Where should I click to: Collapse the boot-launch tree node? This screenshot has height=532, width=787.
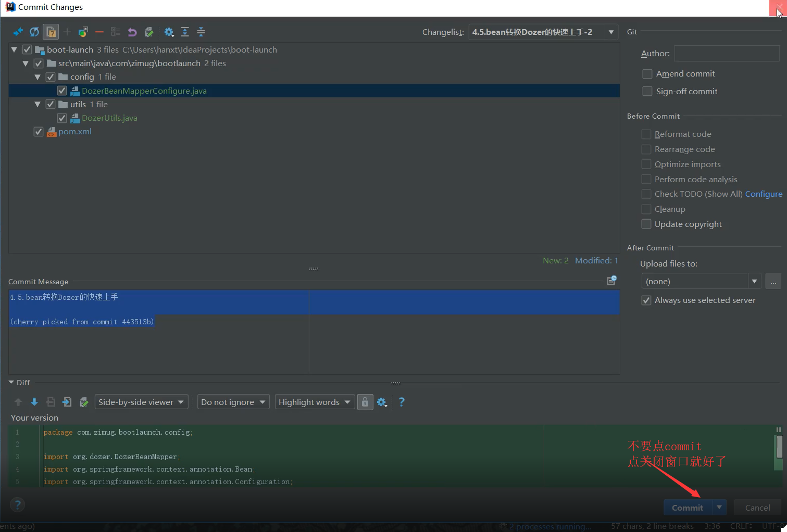pyautogui.click(x=14, y=50)
